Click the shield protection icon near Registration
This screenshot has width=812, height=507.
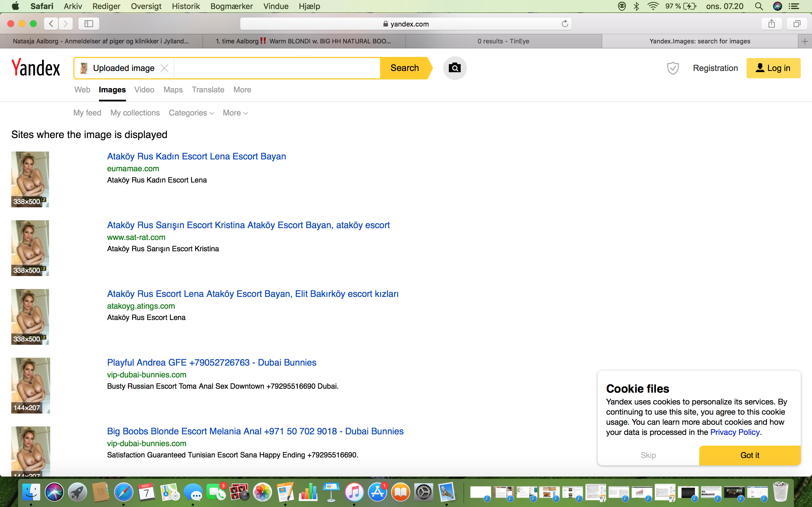pyautogui.click(x=672, y=68)
